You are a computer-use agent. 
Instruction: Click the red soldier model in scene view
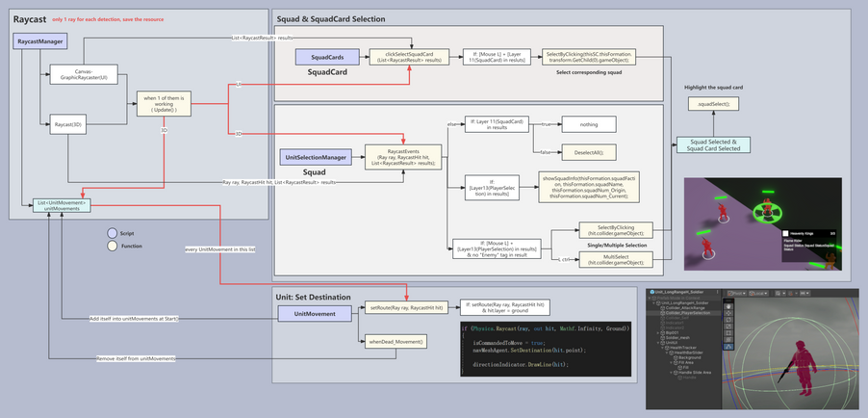pyautogui.click(x=800, y=367)
